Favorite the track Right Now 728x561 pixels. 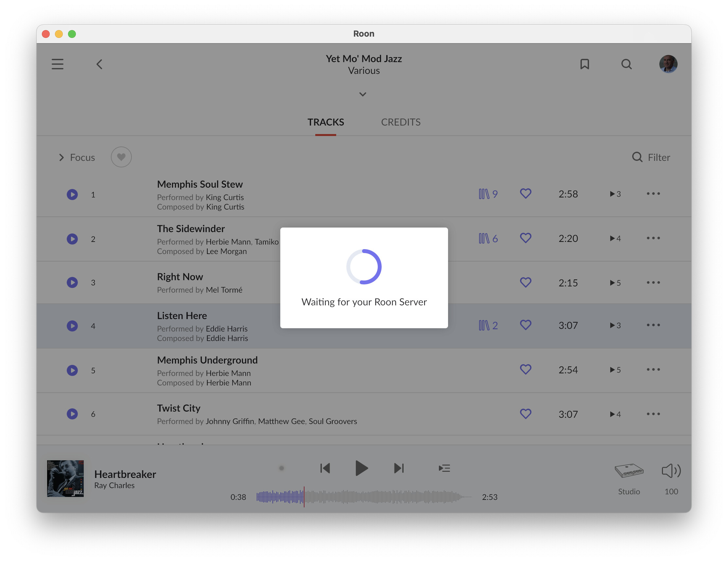525,282
